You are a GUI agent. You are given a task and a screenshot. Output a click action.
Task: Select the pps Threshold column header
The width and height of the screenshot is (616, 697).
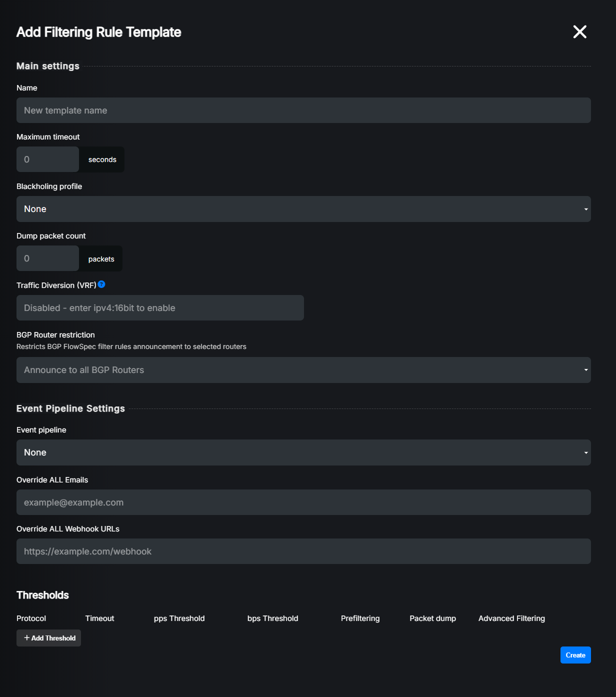(x=179, y=618)
